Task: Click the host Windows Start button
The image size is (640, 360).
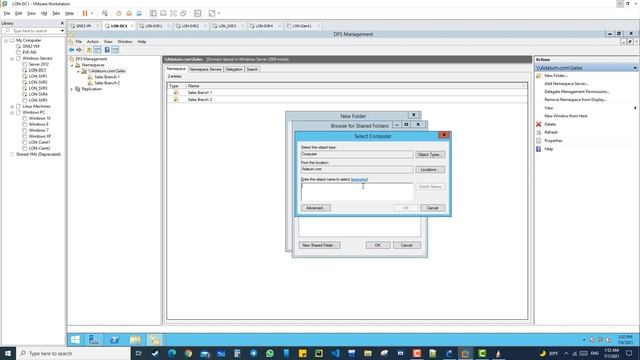Action: coord(8,353)
